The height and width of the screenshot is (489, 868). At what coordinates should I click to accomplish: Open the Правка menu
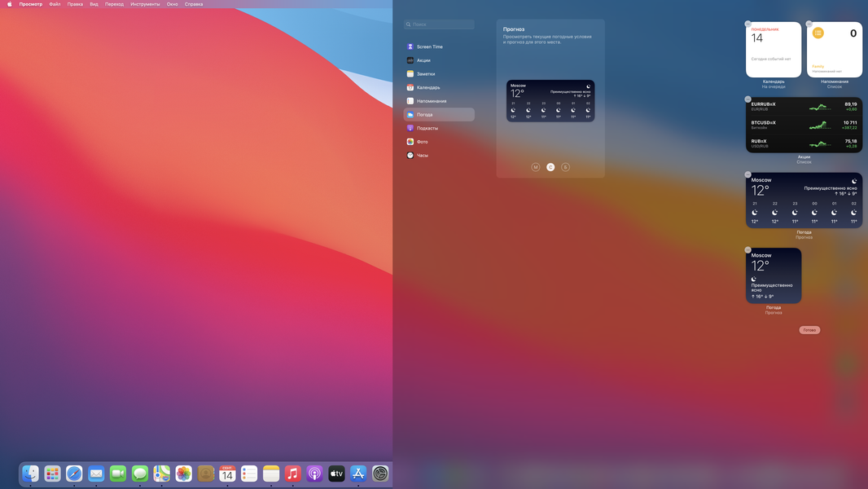click(75, 4)
